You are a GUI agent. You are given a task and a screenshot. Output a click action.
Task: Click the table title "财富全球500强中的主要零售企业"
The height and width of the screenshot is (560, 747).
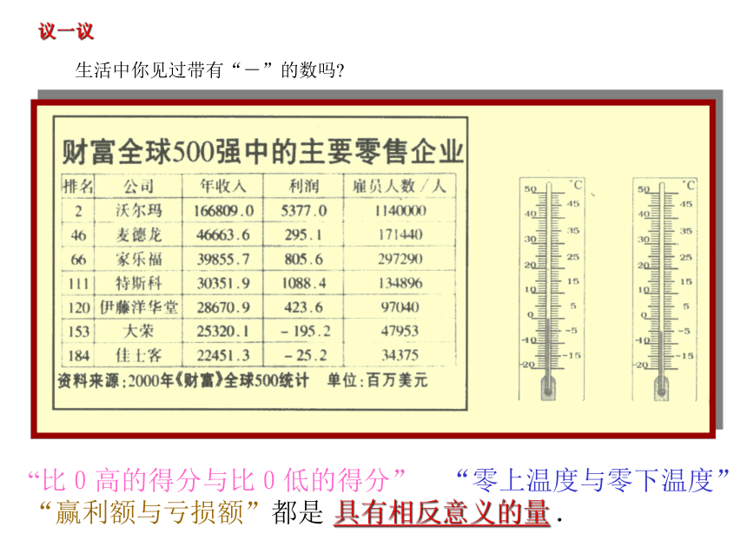point(262,151)
